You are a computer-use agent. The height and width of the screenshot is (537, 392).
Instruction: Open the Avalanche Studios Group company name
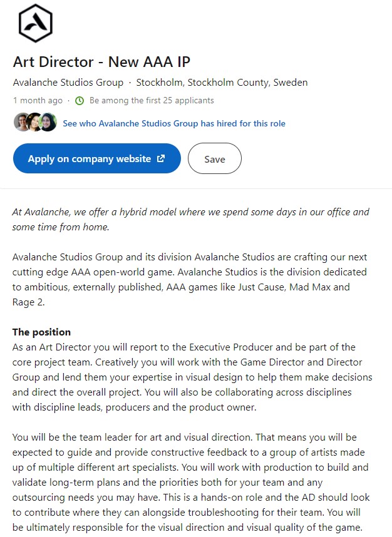pyautogui.click(x=68, y=82)
